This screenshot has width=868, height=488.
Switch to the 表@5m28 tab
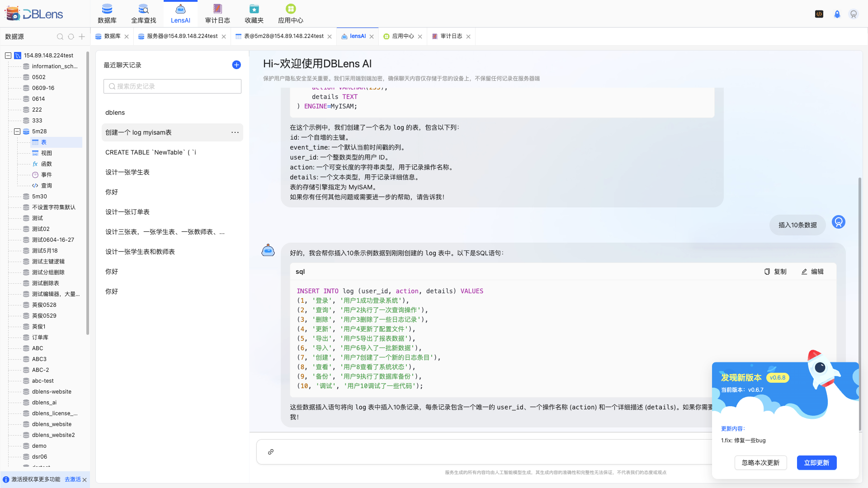280,36
